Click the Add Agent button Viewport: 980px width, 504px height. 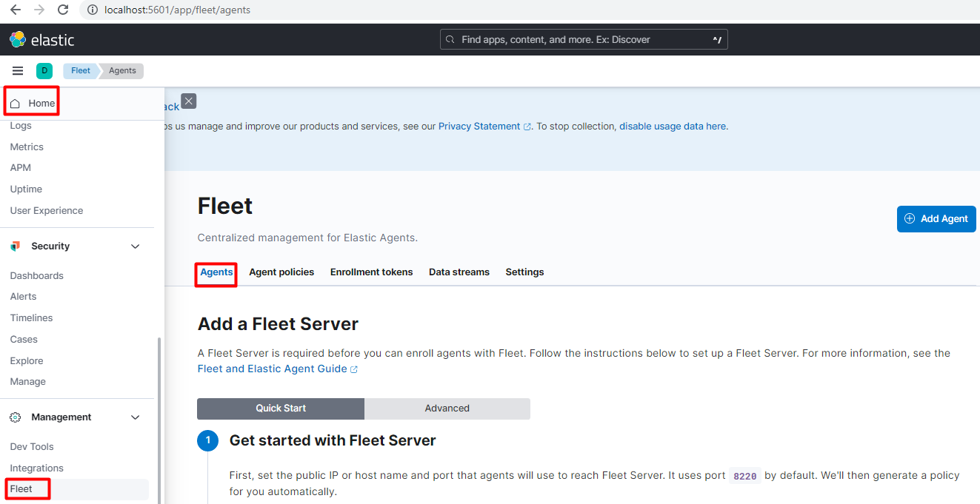pyautogui.click(x=936, y=219)
